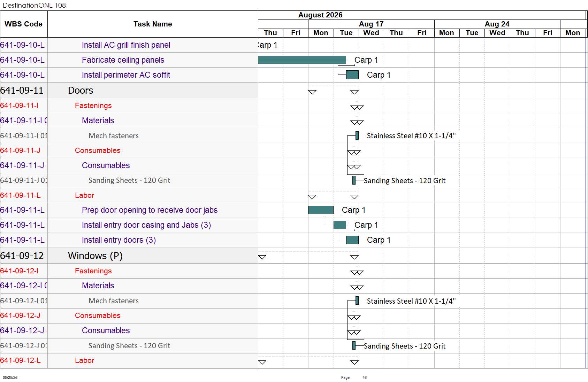Select the Doors summary task row
Image resolution: width=588 pixels, height=382 pixels.
[129, 90]
